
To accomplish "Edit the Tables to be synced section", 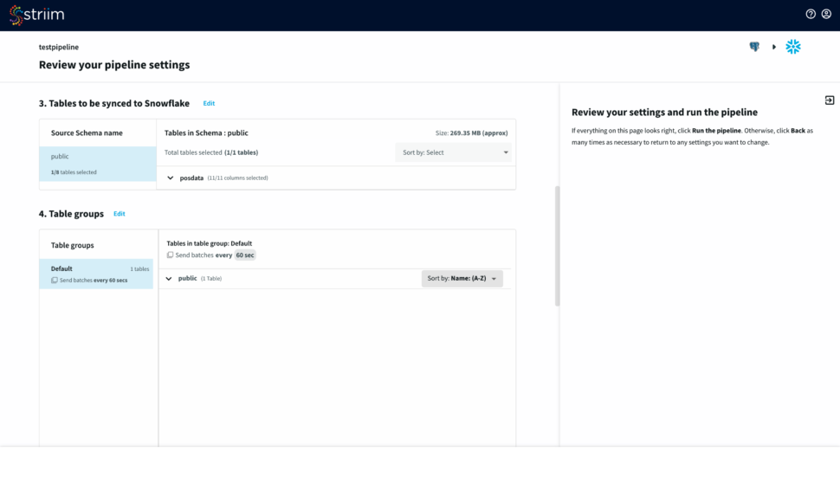I will click(209, 103).
